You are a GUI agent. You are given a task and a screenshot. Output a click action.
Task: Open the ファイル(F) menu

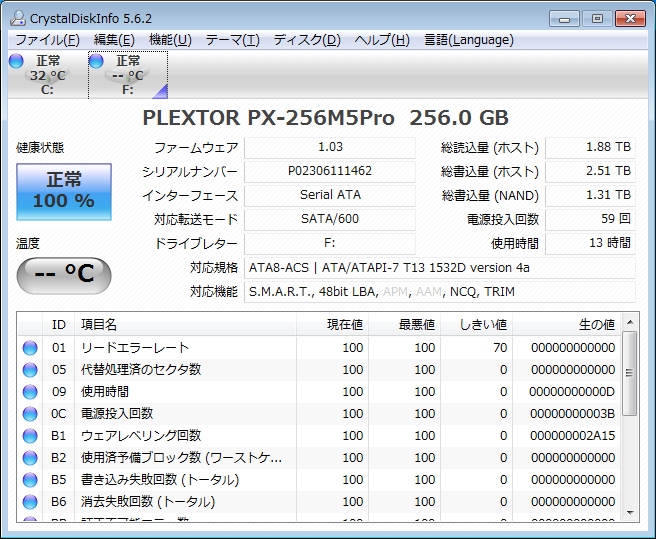click(47, 40)
